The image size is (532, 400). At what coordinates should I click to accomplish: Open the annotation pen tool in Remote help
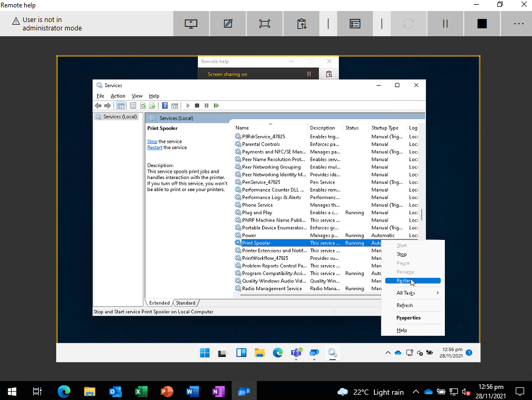pos(228,24)
